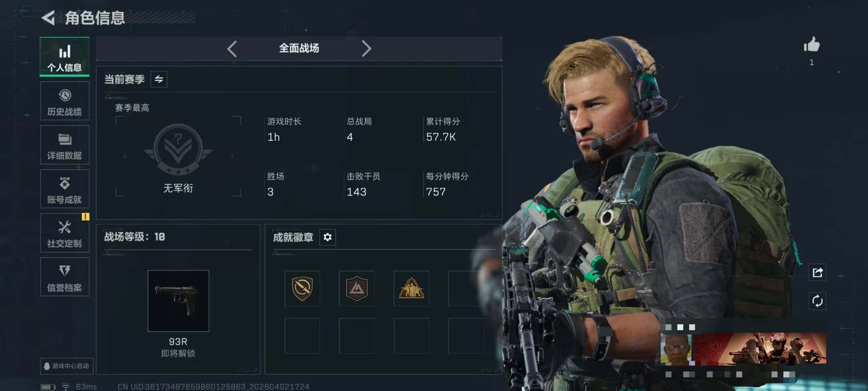Click the 93R pistol unlock thumbnail
The width and height of the screenshot is (868, 391).
[x=178, y=301]
